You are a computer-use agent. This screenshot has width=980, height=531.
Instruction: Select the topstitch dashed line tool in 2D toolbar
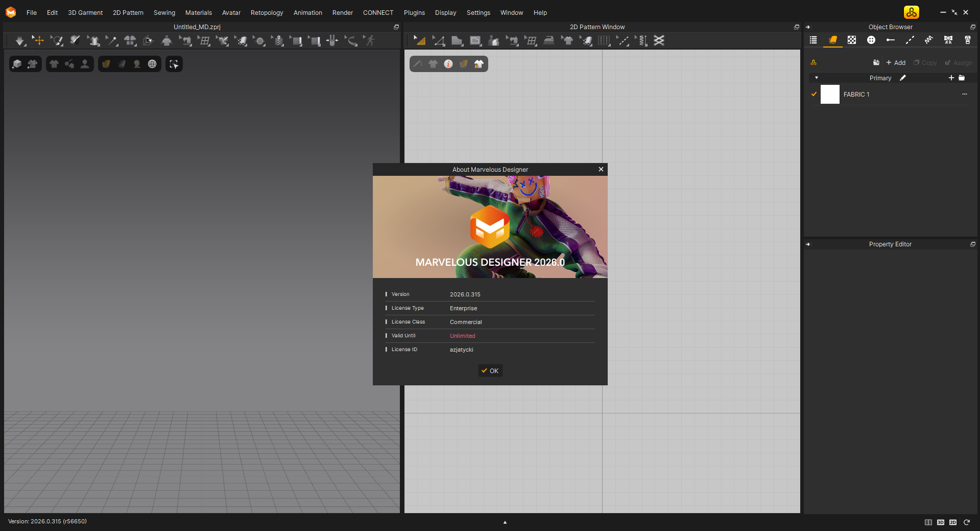click(623, 41)
